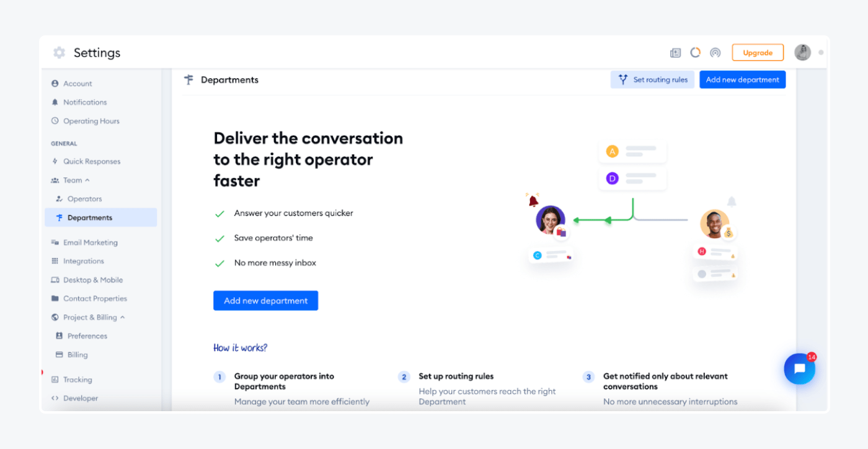The image size is (868, 449).
Task: Click the Email Marketing icon
Action: click(x=55, y=242)
